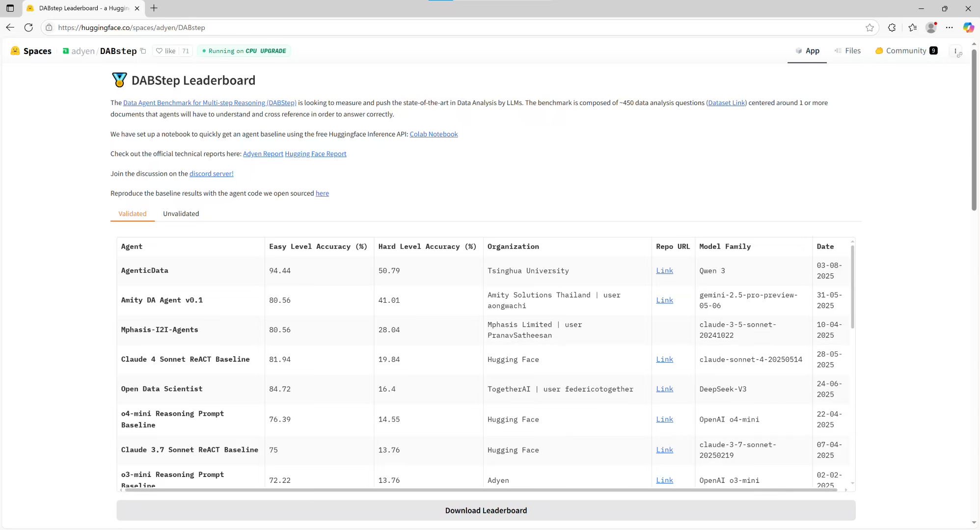Close the DABstep Leaderboard tab
Viewport: 980px width, 530px height.
coord(137,8)
